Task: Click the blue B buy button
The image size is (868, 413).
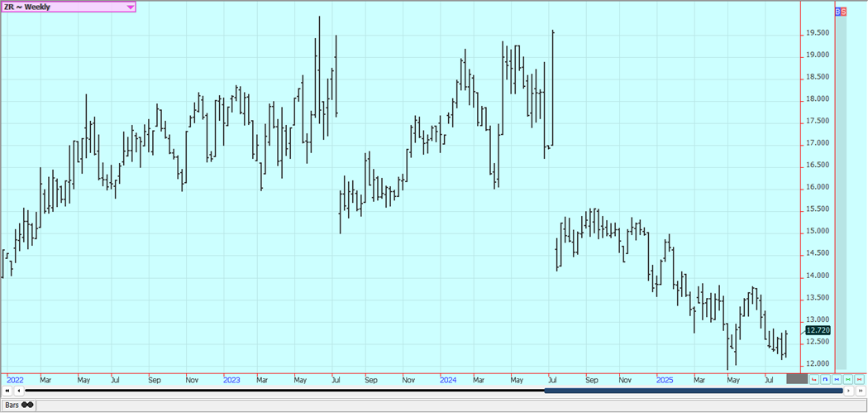Action: click(x=837, y=11)
